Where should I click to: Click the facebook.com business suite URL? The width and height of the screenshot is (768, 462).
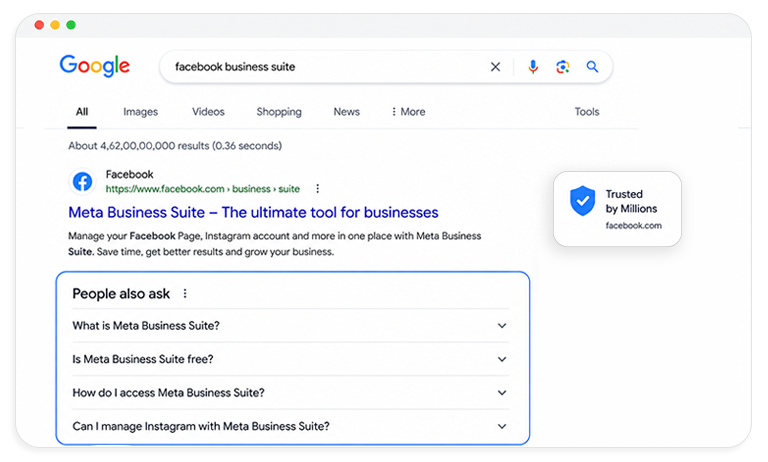203,189
